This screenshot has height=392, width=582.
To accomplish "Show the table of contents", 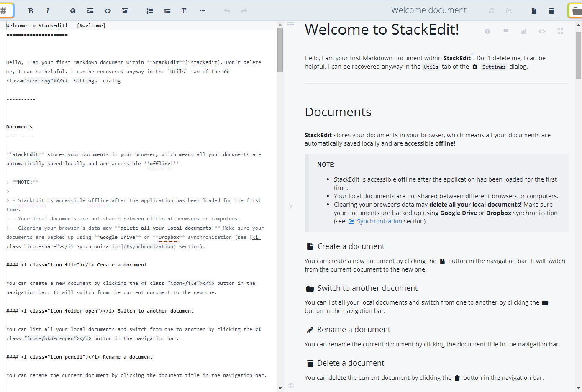I will 505,31.
